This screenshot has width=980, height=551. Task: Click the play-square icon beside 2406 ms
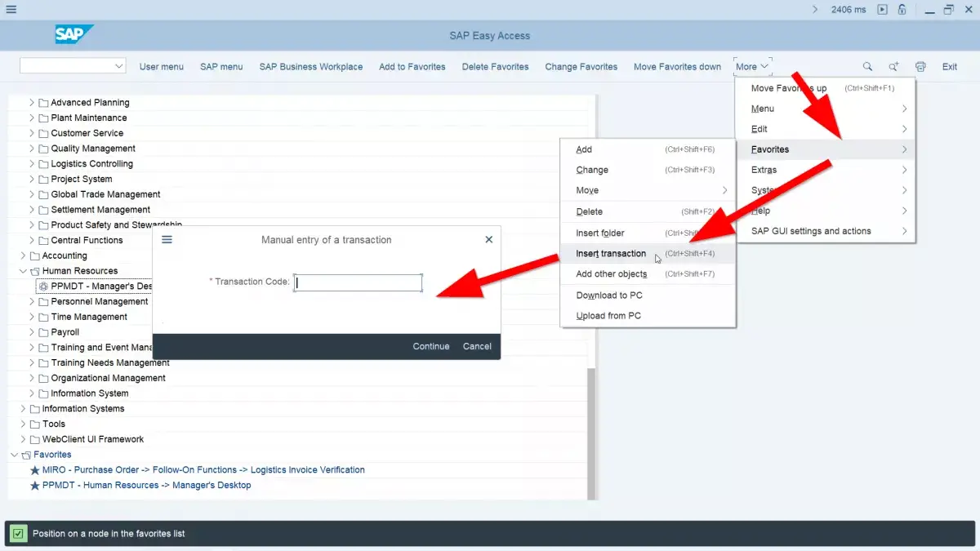coord(882,10)
